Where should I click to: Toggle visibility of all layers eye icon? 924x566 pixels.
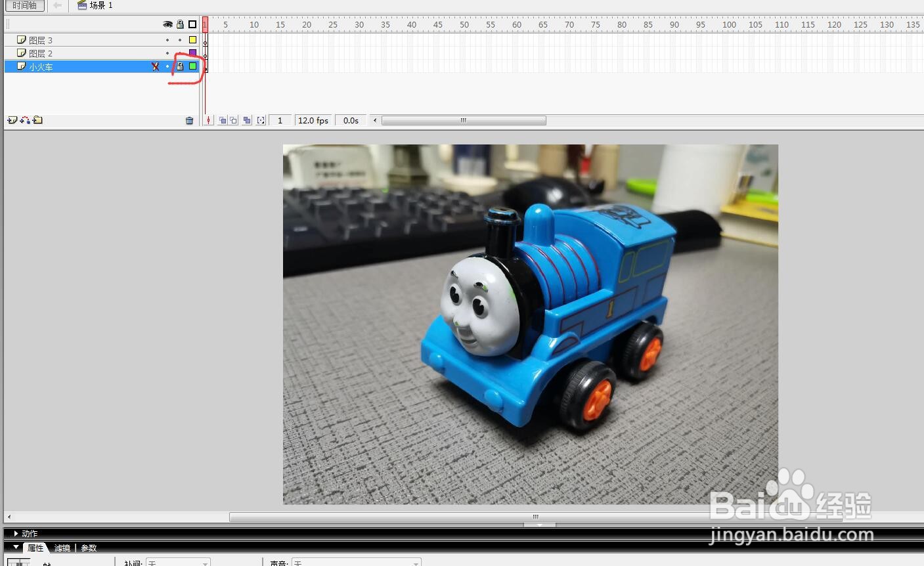pyautogui.click(x=168, y=24)
